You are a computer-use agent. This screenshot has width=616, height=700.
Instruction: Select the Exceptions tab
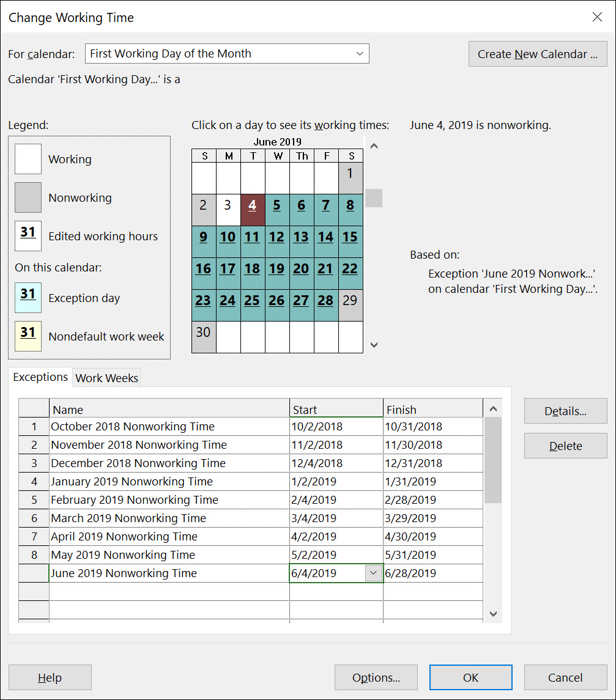click(40, 377)
